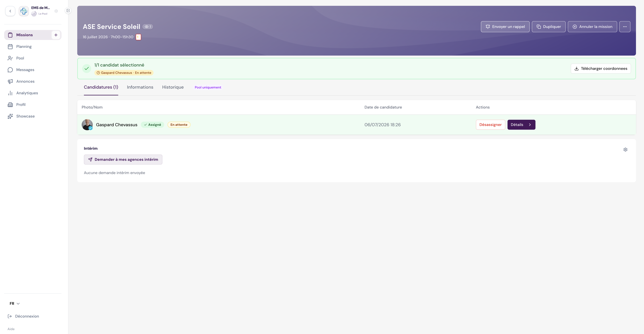
Task: Duplicate the mission with Dupliquer
Action: [548, 27]
